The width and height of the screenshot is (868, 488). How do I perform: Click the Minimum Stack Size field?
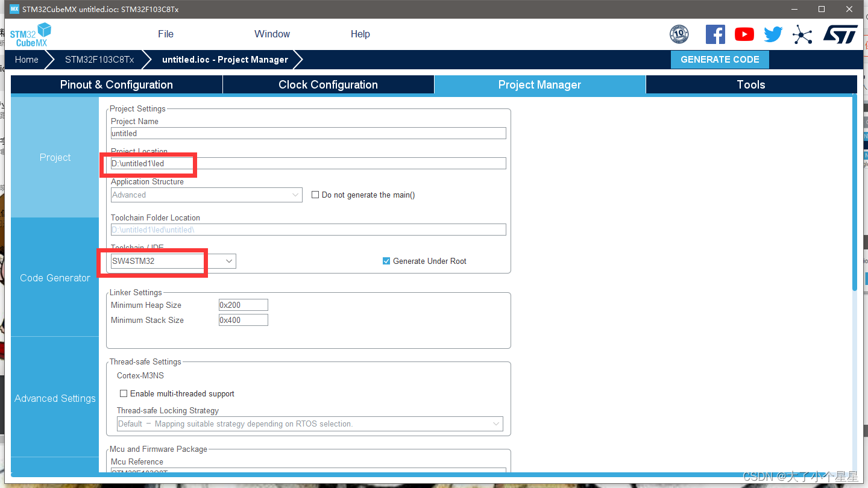[x=244, y=320]
